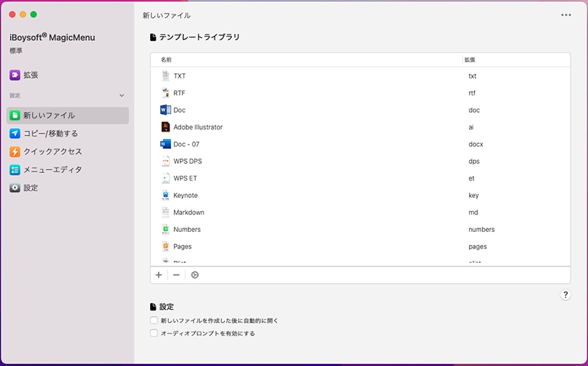The width and height of the screenshot is (588, 366).
Task: Click the dps extension cell
Action: click(x=474, y=161)
